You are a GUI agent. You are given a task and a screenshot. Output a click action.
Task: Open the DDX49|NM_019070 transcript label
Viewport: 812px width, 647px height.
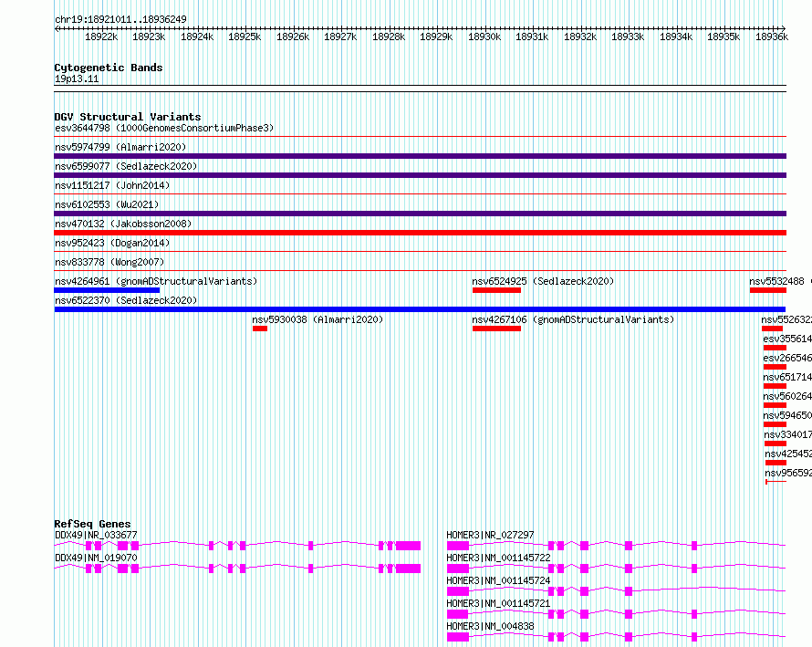pyautogui.click(x=96, y=558)
